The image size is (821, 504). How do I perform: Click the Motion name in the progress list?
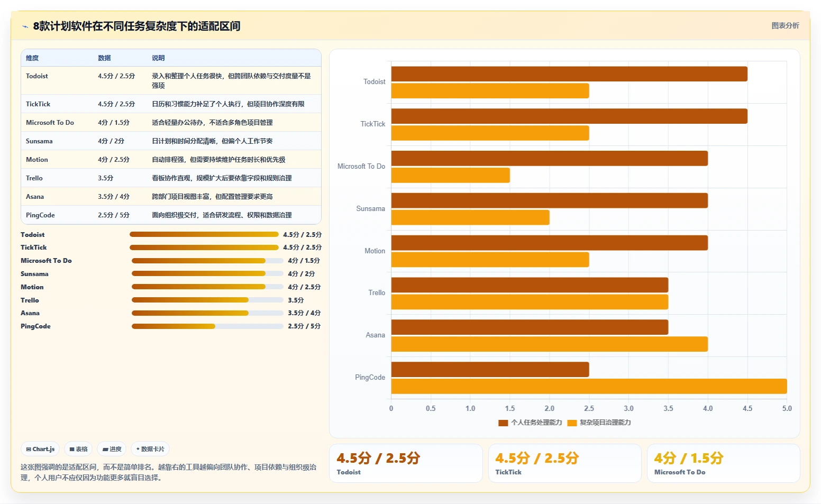32,287
